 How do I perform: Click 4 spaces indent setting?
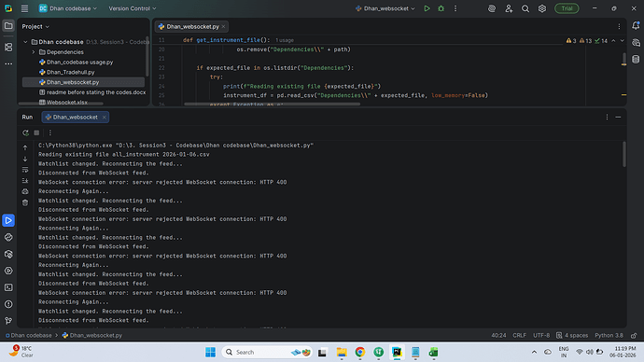[572, 335]
